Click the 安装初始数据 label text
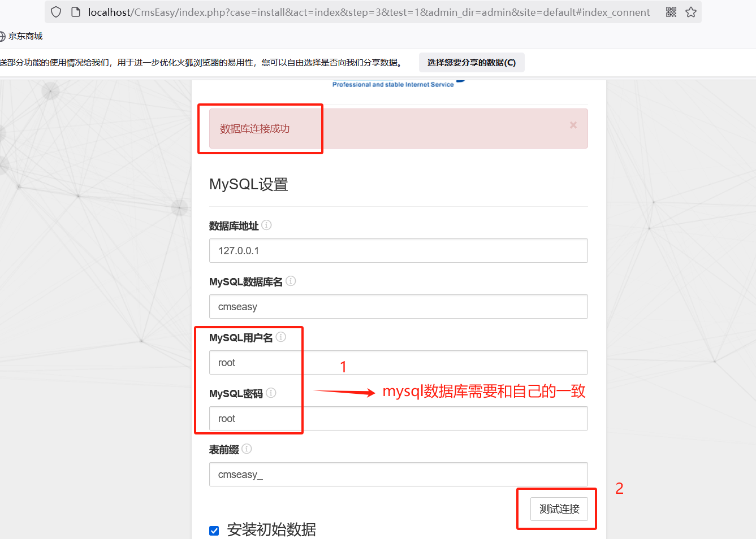The image size is (756, 539). 271,530
